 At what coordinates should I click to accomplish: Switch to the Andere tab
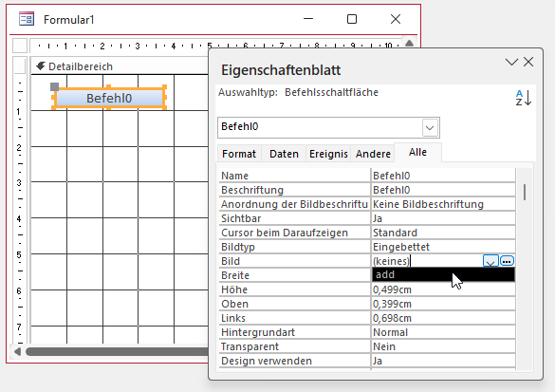tap(373, 154)
